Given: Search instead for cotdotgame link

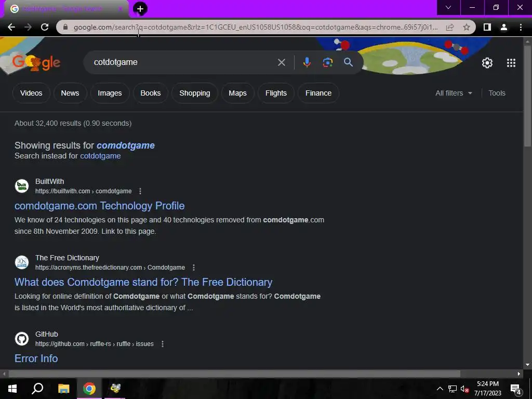Looking at the screenshot, I should [x=100, y=156].
